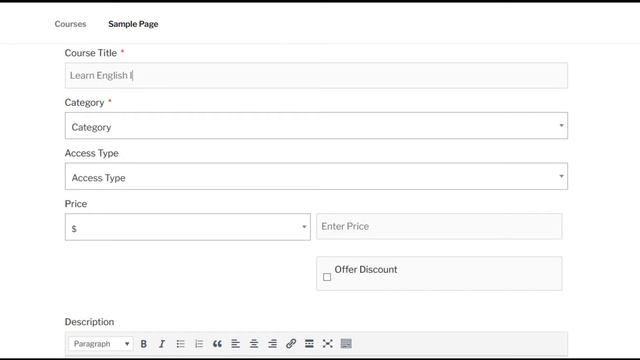Focus the Course Title input field

(316, 76)
